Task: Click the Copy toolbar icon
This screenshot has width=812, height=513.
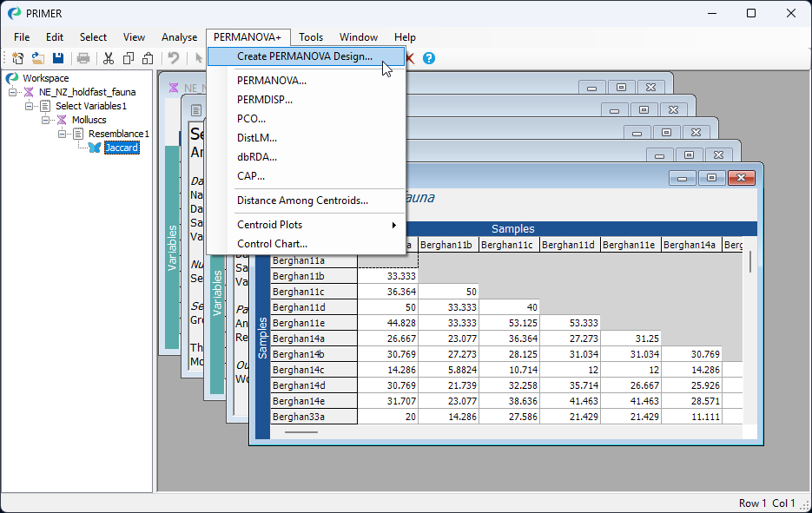Action: pos(129,58)
